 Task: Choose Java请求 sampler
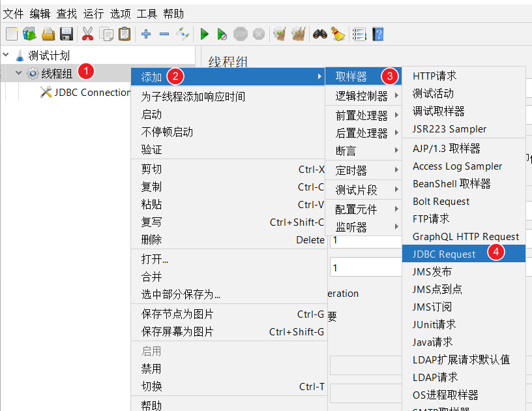[464, 342]
